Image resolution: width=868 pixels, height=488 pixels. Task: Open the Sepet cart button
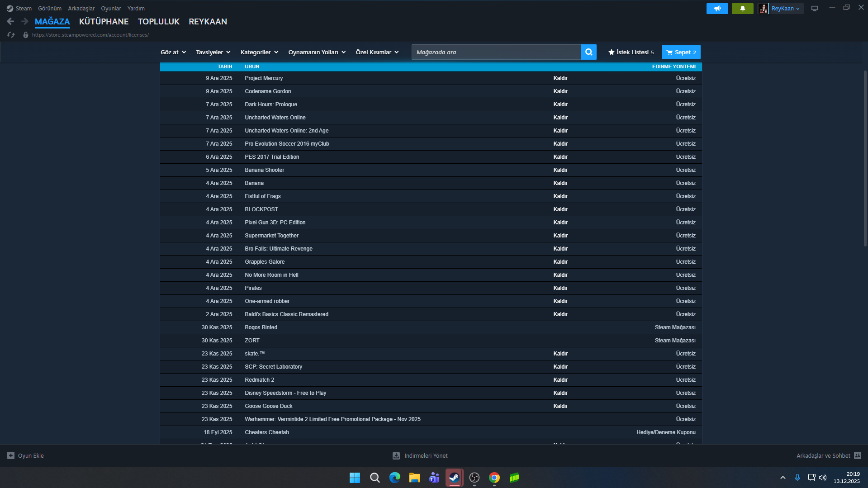click(681, 52)
